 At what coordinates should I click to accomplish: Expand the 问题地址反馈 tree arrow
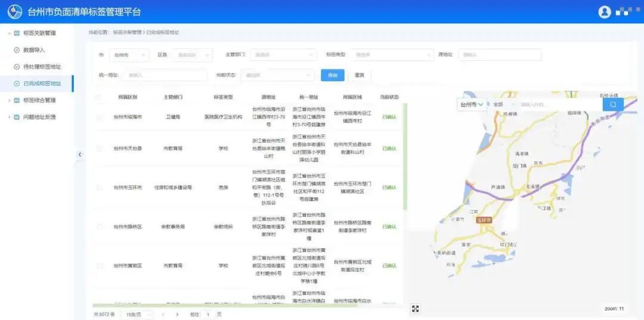click(10, 117)
